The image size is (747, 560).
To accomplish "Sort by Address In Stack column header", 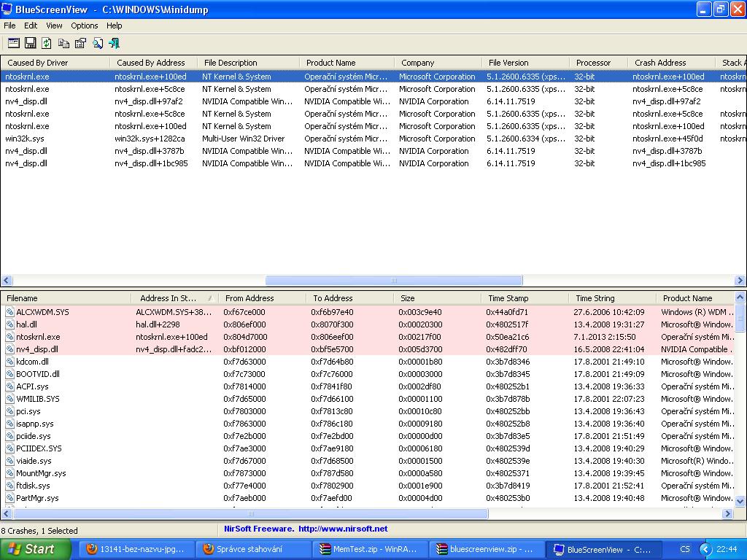I will coord(175,298).
